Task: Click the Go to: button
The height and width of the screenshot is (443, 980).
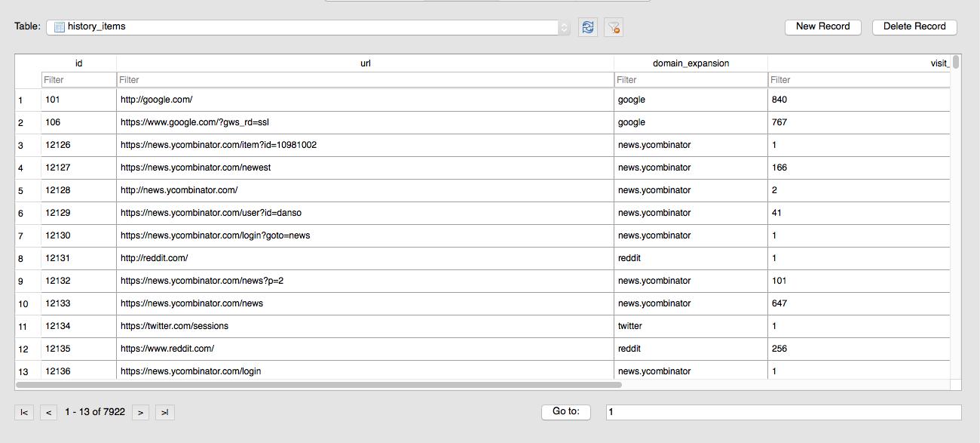Action: point(566,412)
